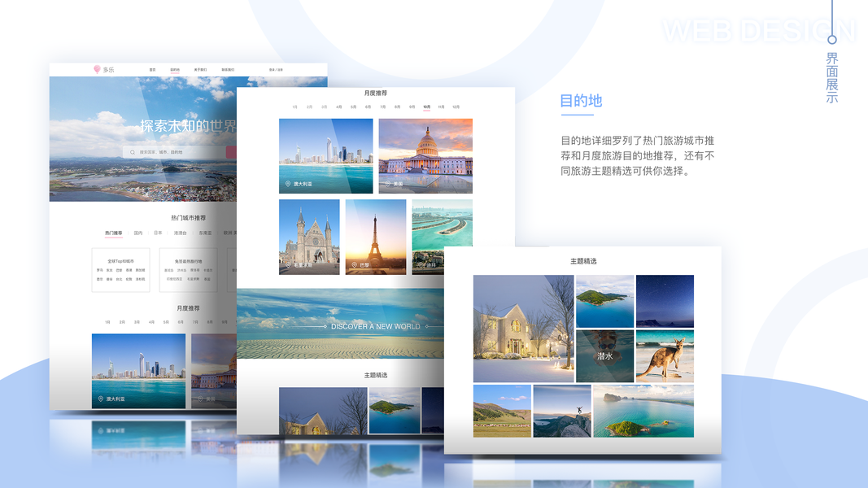The width and height of the screenshot is (868, 488).
Task: Select 4月 in the middle page month tabs
Action: [x=338, y=107]
